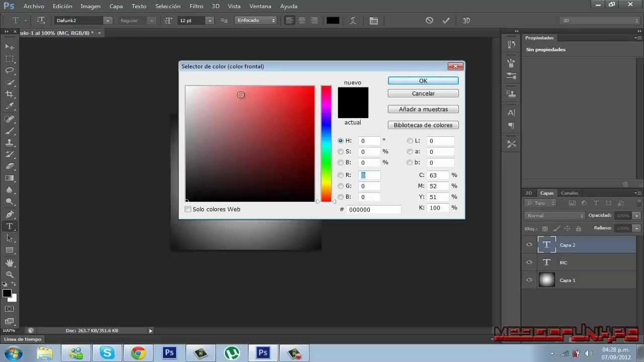Select the H hue radio button
This screenshot has width=644, height=362.
click(x=341, y=141)
